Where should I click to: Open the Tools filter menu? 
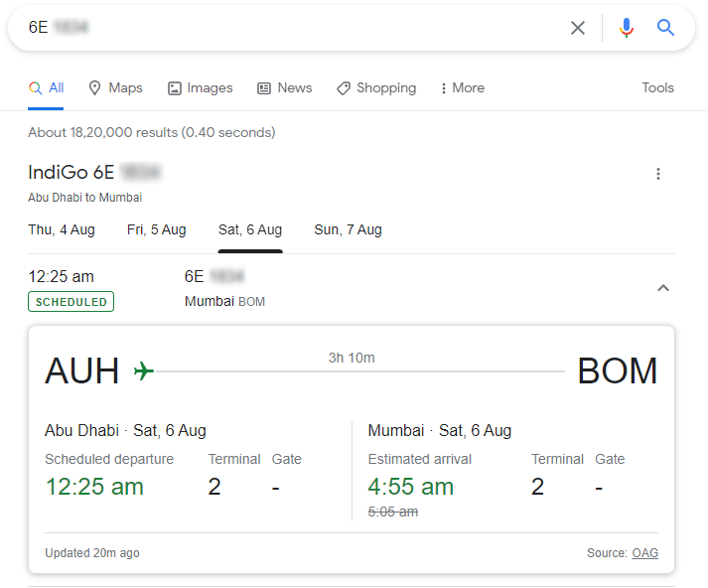pos(657,88)
